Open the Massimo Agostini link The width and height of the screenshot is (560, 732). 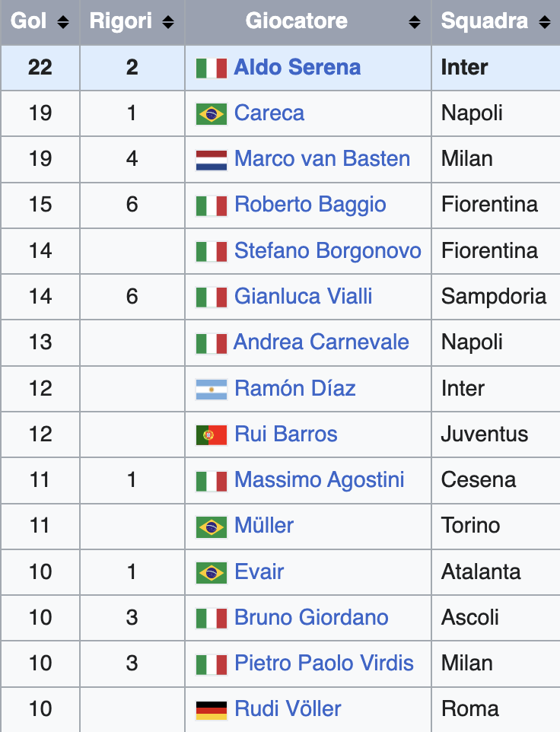tap(320, 480)
